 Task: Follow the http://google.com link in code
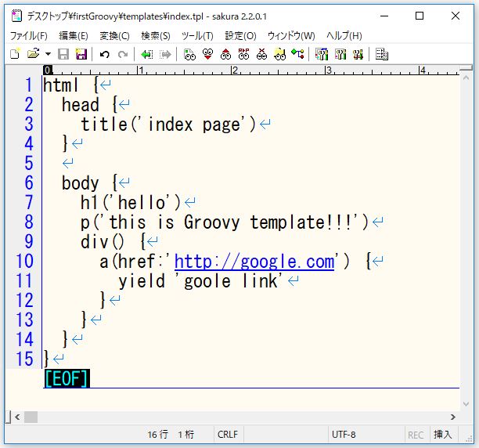tap(254, 262)
